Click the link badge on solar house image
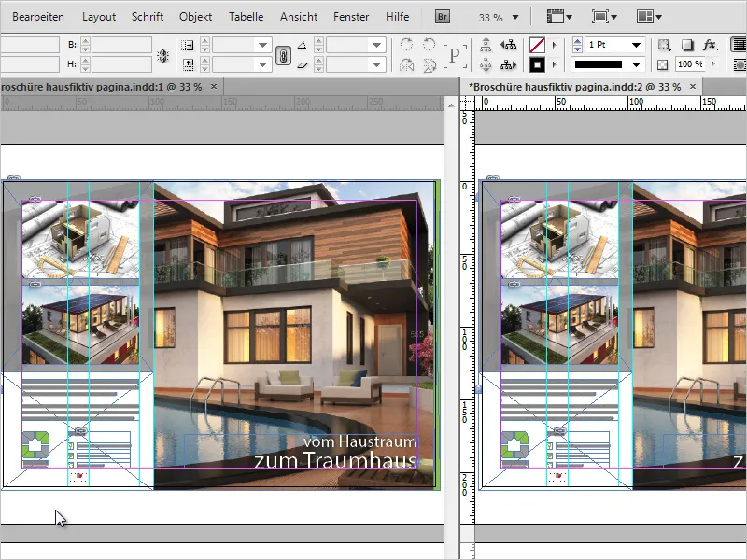747x560 pixels. pyautogui.click(x=35, y=285)
